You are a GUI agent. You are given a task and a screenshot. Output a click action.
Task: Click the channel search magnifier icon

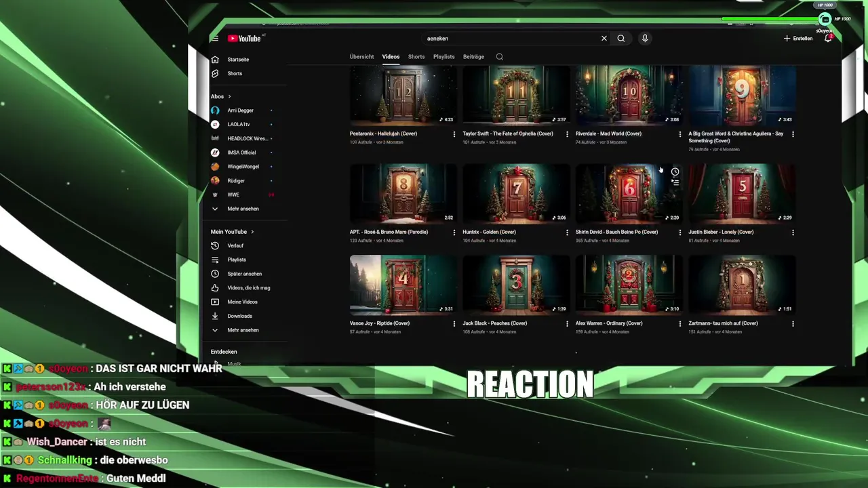(500, 57)
